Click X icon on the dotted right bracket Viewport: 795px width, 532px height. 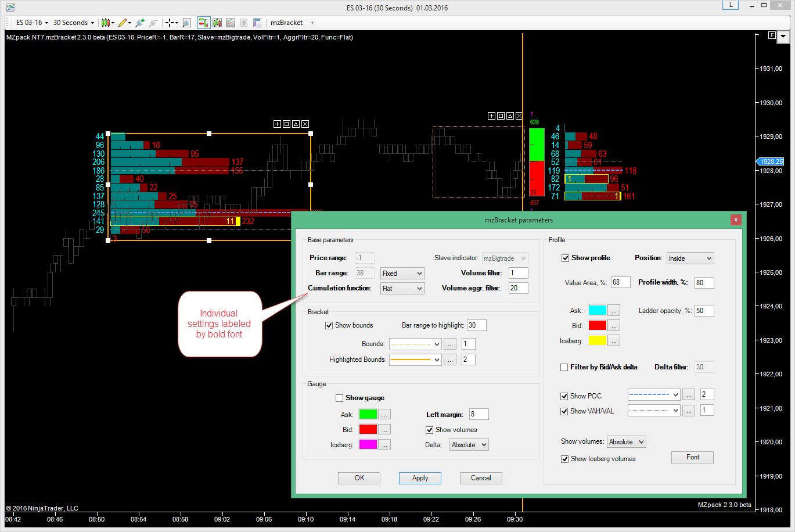pos(519,116)
